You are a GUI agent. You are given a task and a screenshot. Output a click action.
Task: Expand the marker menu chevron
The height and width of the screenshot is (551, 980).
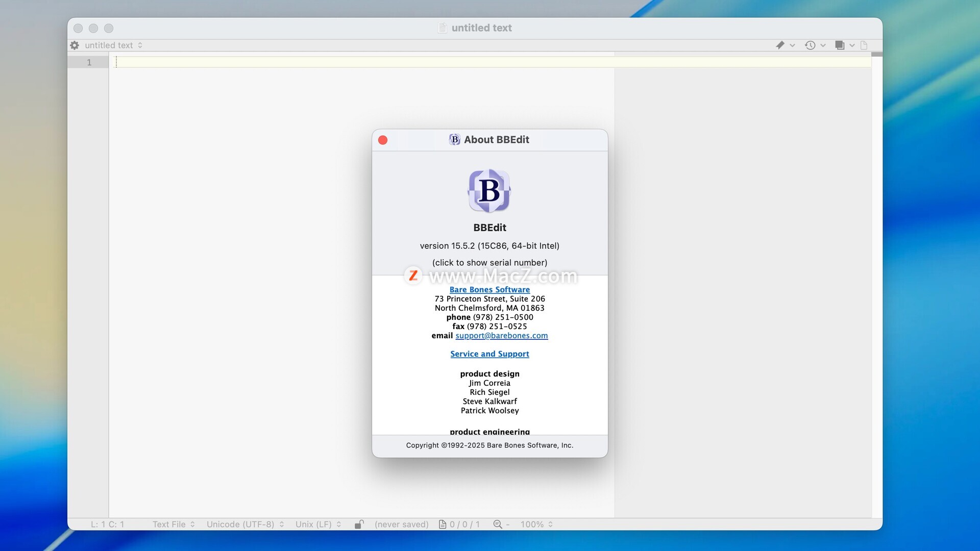[x=792, y=45]
